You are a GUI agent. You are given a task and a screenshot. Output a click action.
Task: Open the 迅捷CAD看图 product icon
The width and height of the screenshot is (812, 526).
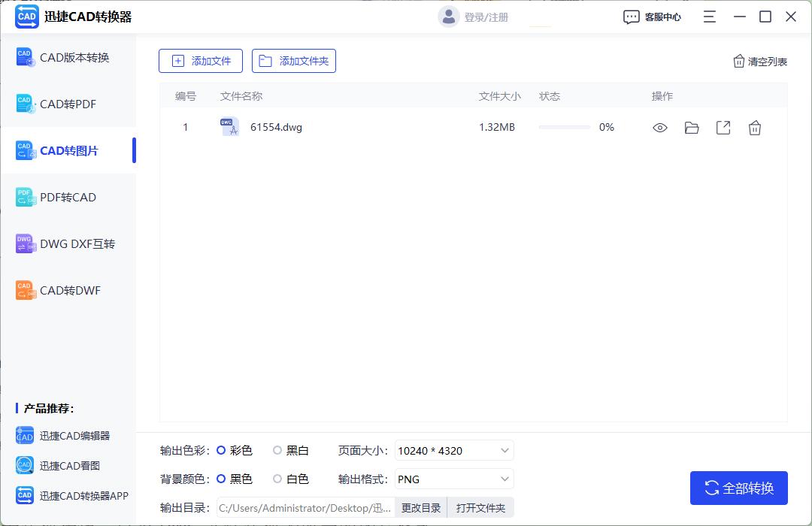[25, 465]
